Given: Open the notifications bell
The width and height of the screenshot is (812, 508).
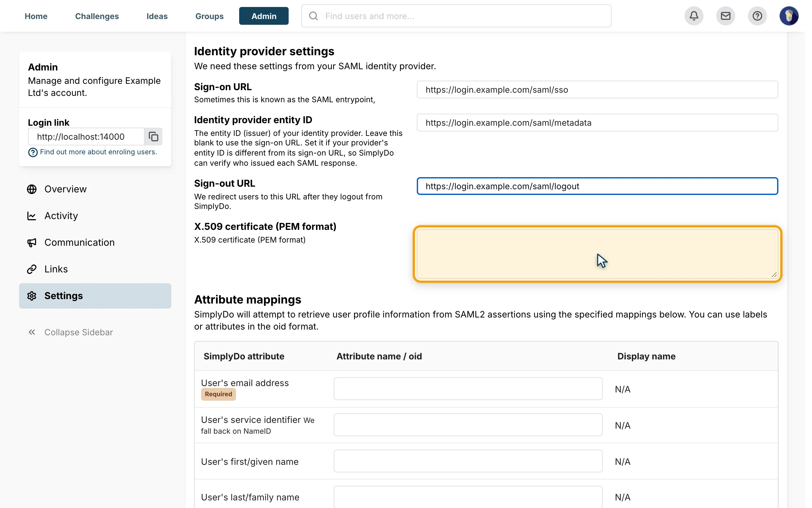Looking at the screenshot, I should [694, 16].
